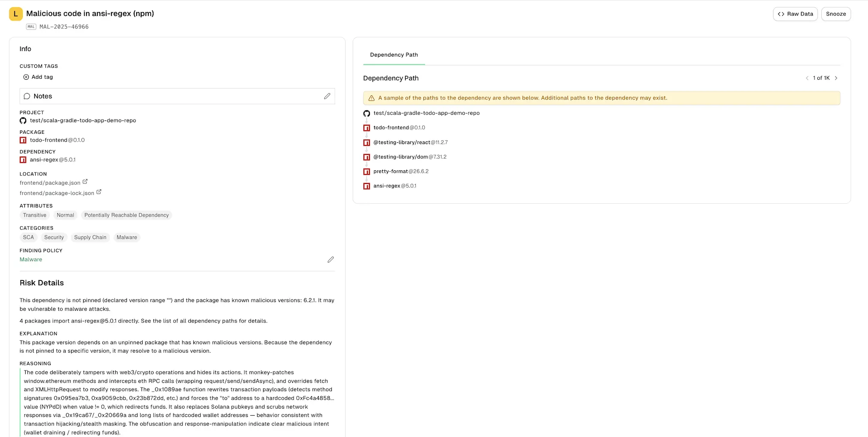
Task: Open frontend/package.json external link icon
Action: coord(85,182)
